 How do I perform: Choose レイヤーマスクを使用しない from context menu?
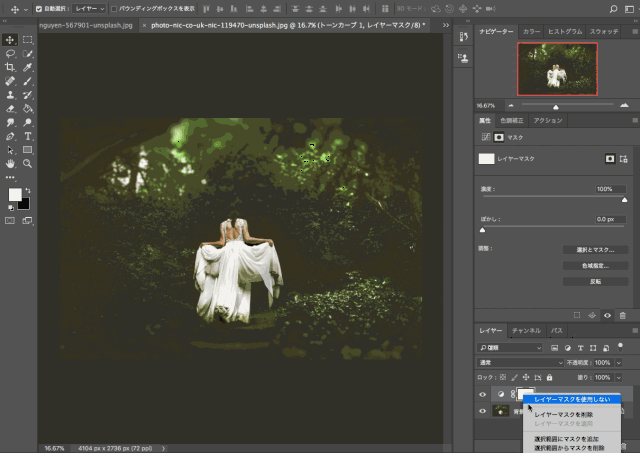pyautogui.click(x=572, y=399)
